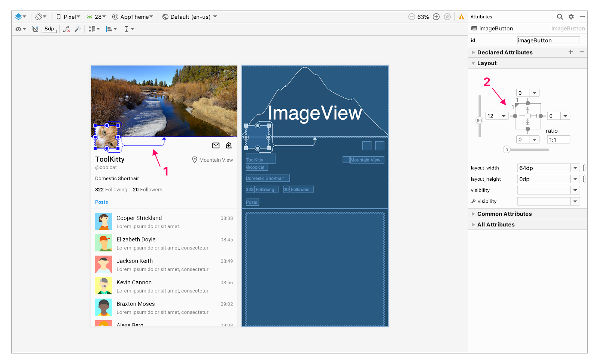Select the design/blueprint view mode icon

coord(19,16)
